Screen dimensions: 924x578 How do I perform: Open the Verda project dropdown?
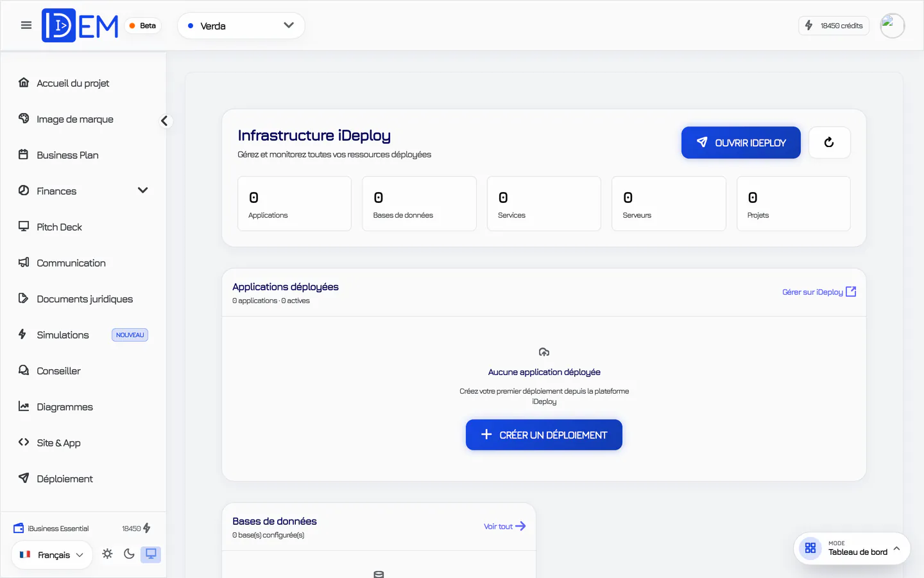[241, 26]
